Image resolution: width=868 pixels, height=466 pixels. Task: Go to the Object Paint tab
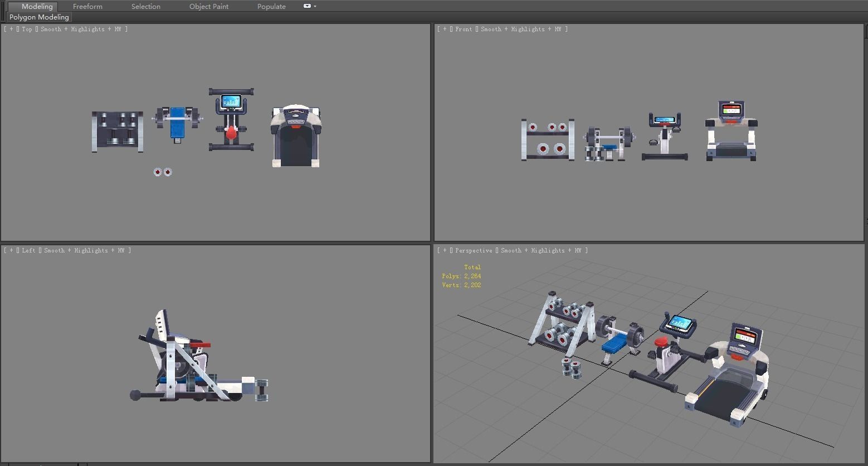point(209,6)
